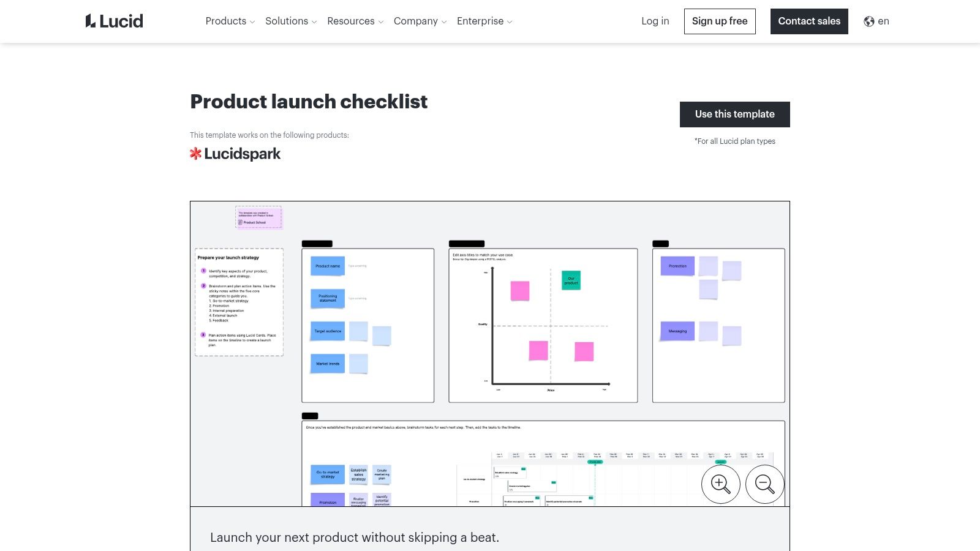The image size is (980, 551).
Task: Click a pink sticky note in the price-quality matrix
Action: click(x=519, y=291)
